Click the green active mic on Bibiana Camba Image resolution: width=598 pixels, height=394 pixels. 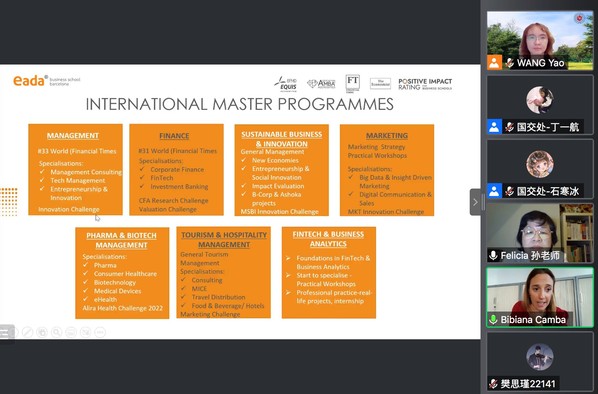493,319
